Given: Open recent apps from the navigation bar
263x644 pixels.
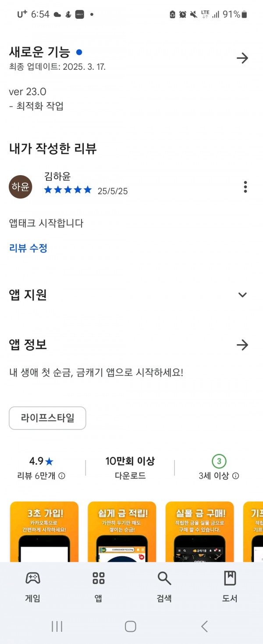Looking at the screenshot, I should coord(57,626).
